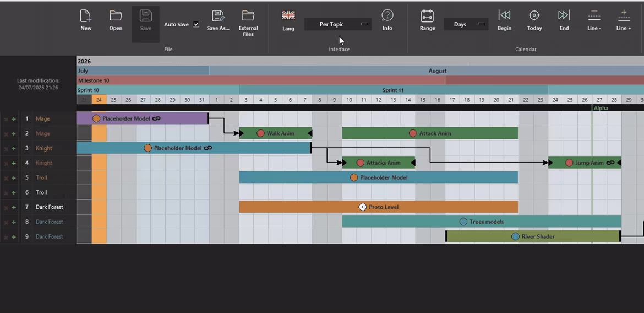Image resolution: width=644 pixels, height=313 pixels.
Task: Add a row below row 9 Dark Forest
Action: pyautogui.click(x=14, y=237)
